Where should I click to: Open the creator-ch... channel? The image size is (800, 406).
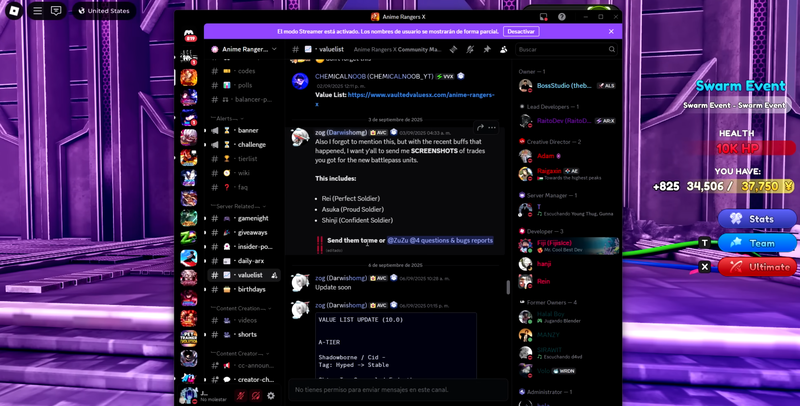point(244,379)
